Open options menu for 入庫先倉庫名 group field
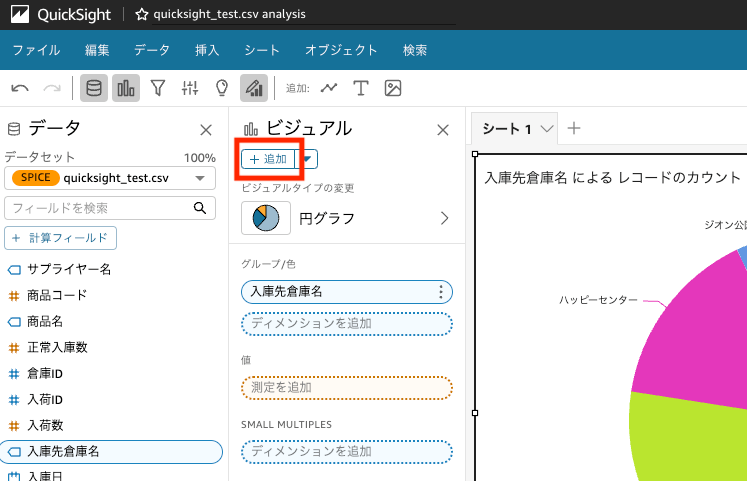Viewport: 747px width, 481px height. point(441,292)
